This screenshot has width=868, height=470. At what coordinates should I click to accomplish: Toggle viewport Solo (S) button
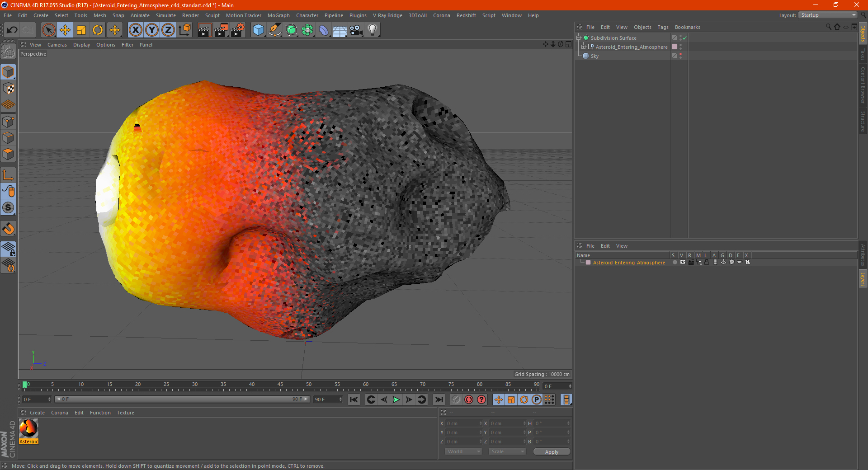click(8, 207)
